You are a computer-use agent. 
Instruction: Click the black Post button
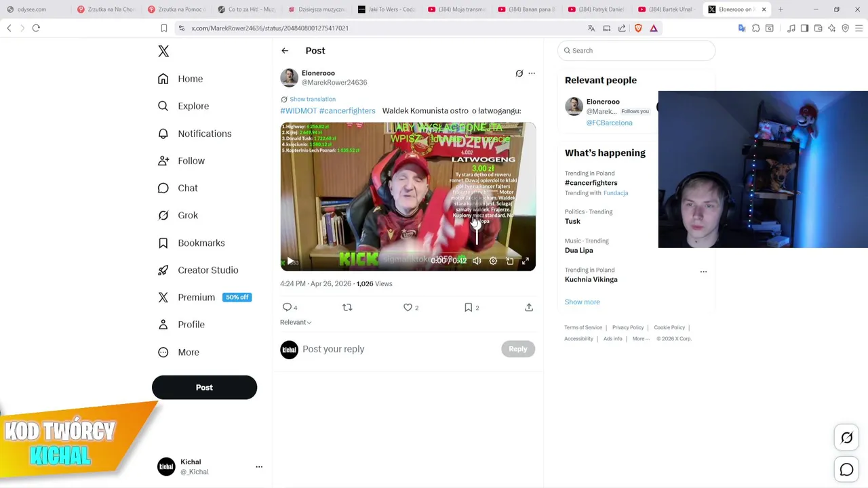click(x=204, y=388)
